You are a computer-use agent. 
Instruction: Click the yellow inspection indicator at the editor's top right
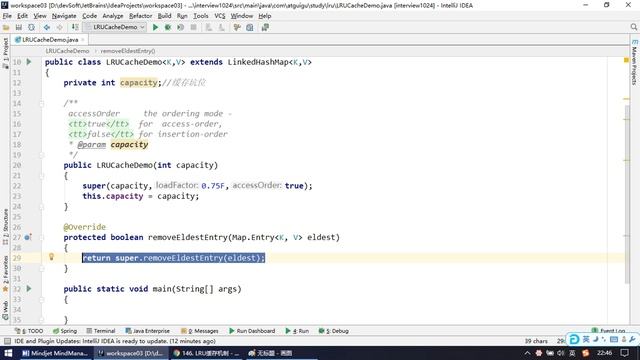[626, 60]
